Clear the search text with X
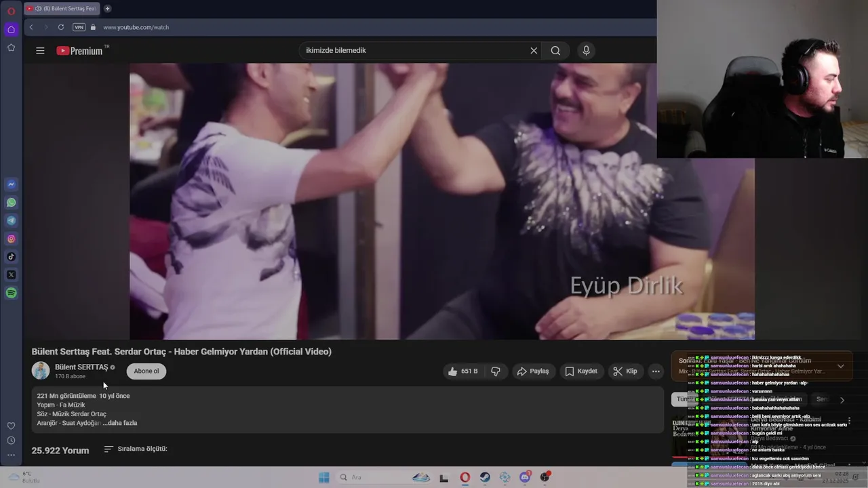Viewport: 868px width, 488px height. tap(534, 50)
